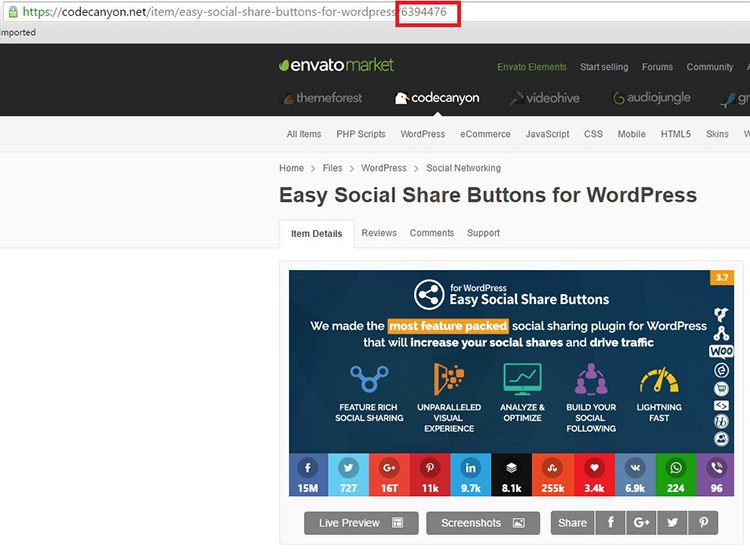Open All Items category menu
750x553 pixels.
point(304,134)
